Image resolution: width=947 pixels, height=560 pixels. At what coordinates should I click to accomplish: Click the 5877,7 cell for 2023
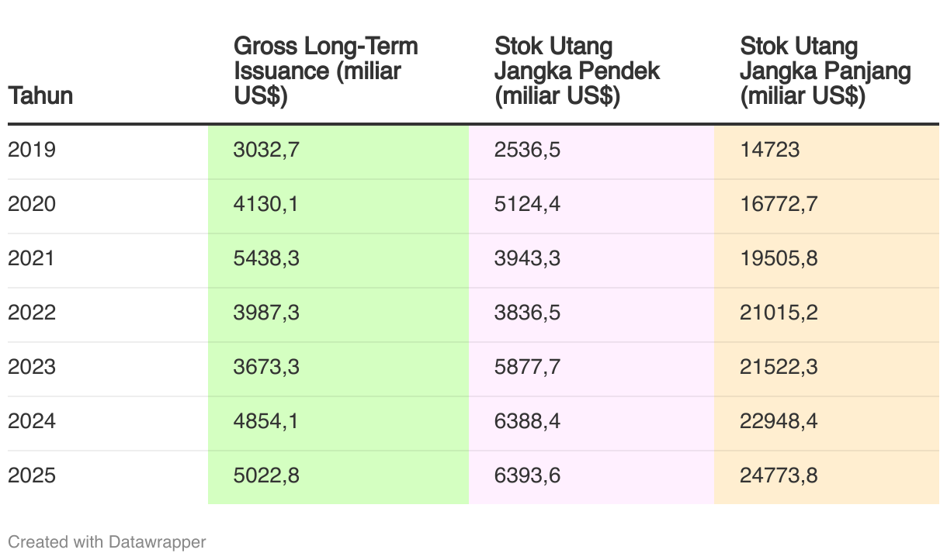[527, 367]
